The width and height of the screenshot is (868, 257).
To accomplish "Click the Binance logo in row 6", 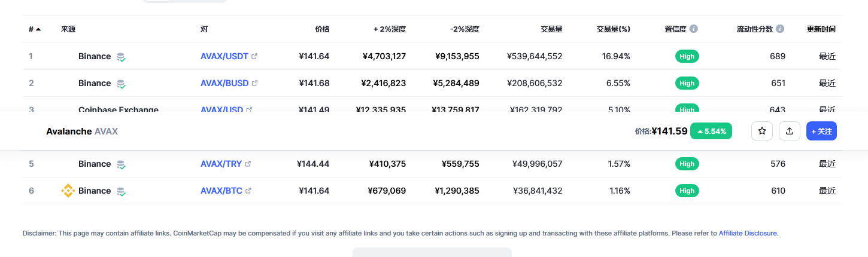I will click(x=68, y=191).
